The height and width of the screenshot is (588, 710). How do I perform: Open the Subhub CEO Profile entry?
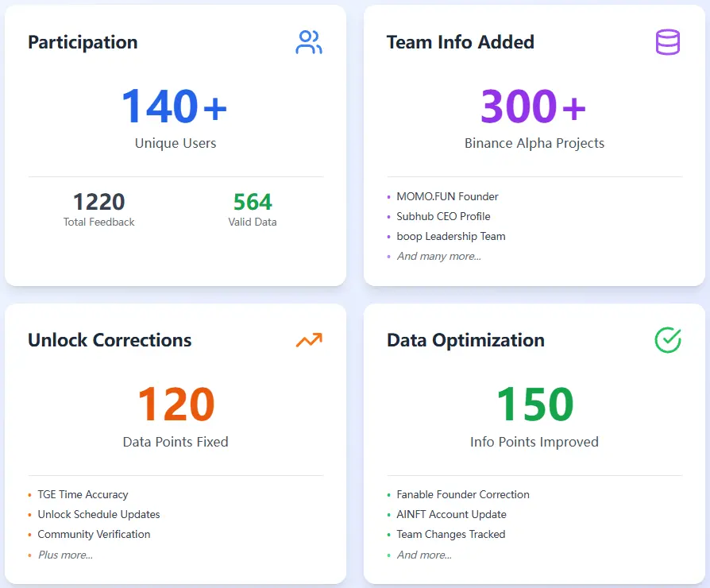point(443,216)
